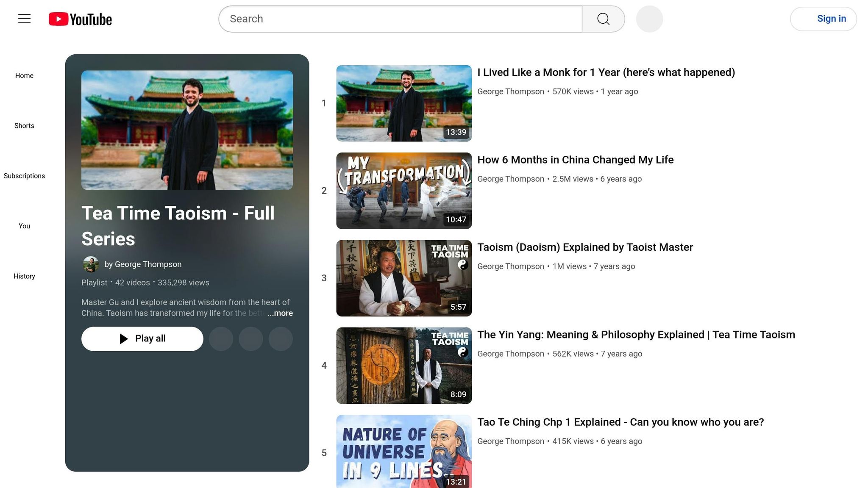Go to Home in sidebar

pyautogui.click(x=24, y=75)
